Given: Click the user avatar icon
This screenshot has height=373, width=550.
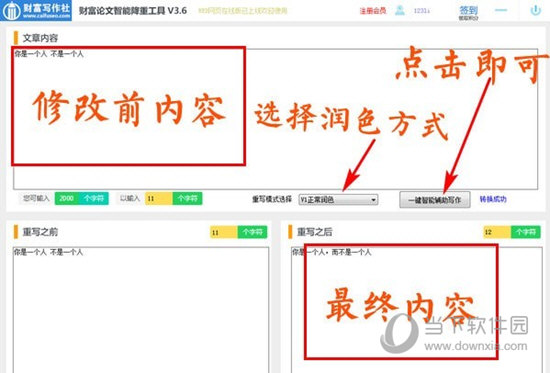Looking at the screenshot, I should 400,11.
